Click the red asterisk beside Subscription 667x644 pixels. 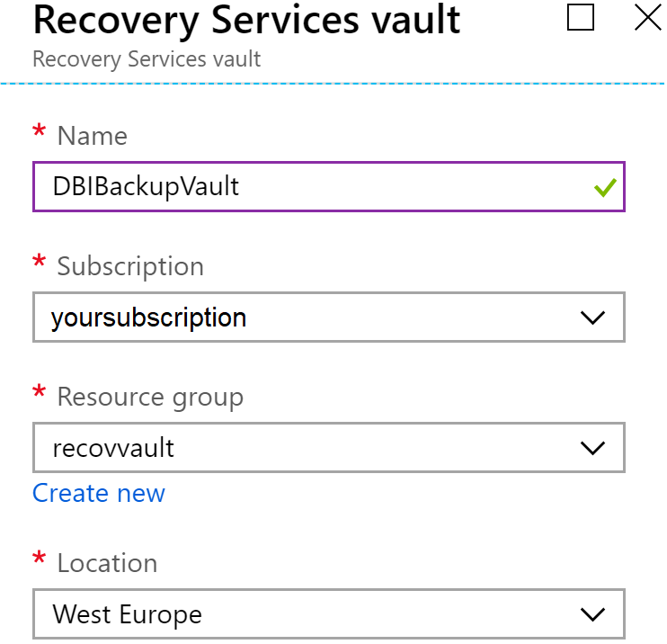tap(39, 264)
